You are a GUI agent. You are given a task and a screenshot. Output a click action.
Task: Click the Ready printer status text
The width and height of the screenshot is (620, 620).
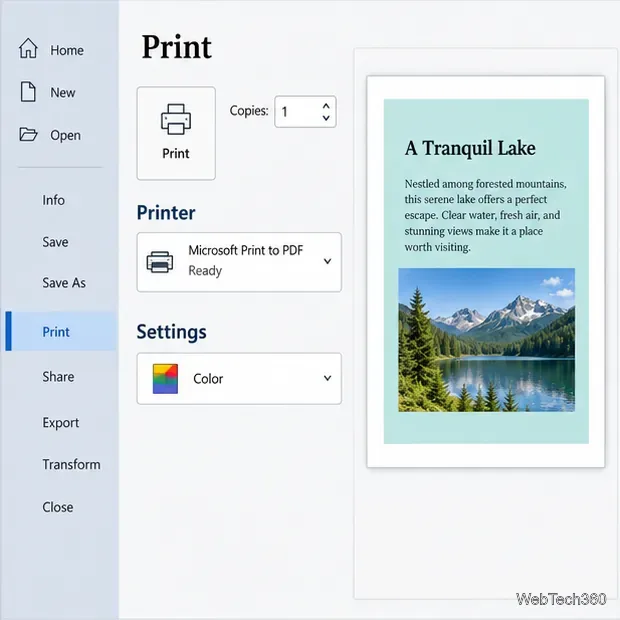point(205,271)
